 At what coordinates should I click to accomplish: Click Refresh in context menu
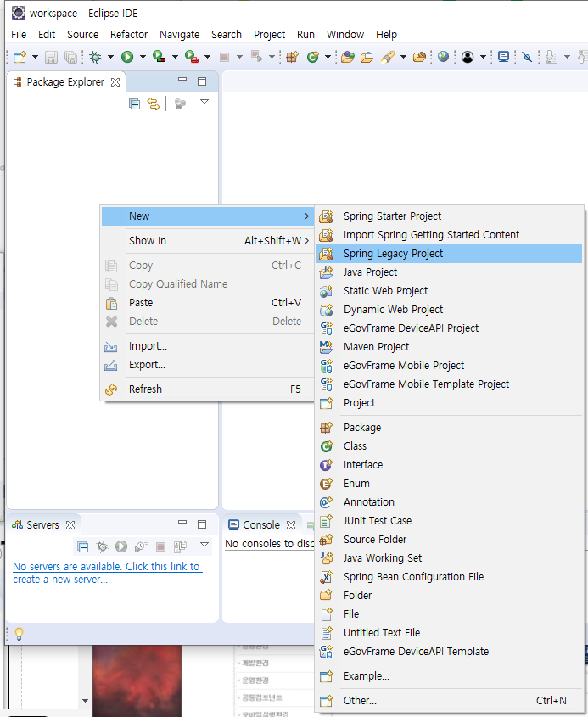207,389
